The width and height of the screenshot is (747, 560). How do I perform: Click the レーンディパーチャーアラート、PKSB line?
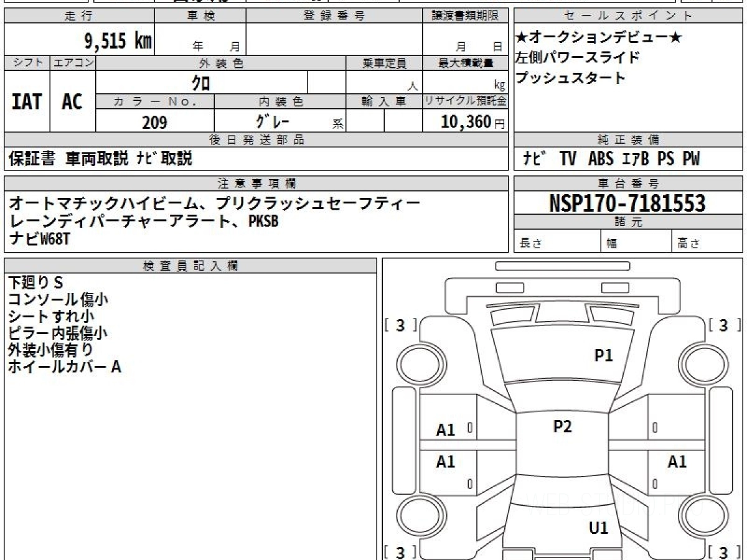143,221
